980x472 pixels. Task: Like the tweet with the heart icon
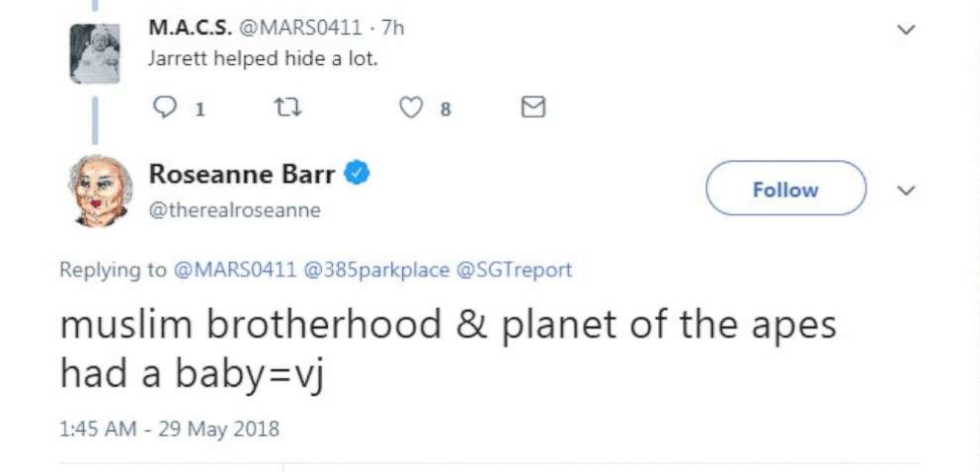(411, 108)
